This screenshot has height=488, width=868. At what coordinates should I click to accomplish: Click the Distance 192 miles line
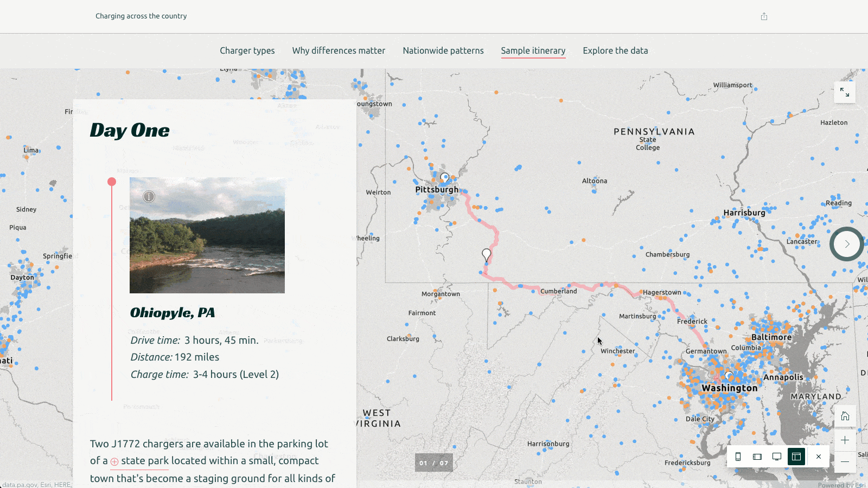[175, 357]
